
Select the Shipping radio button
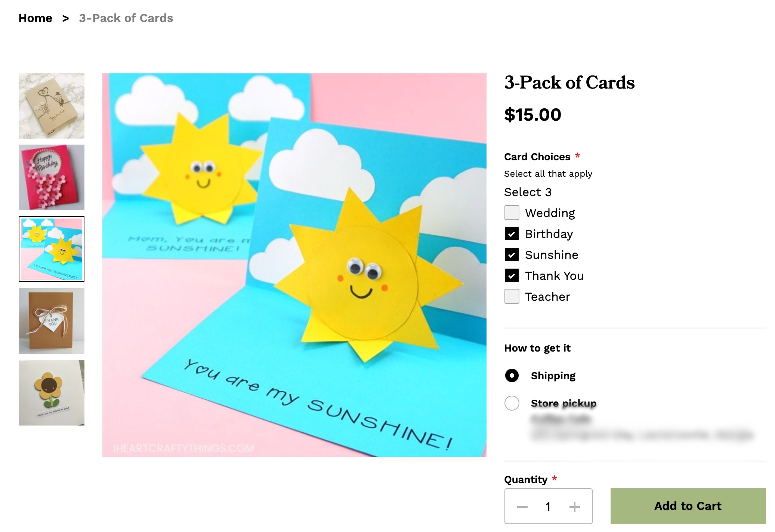[x=512, y=375]
